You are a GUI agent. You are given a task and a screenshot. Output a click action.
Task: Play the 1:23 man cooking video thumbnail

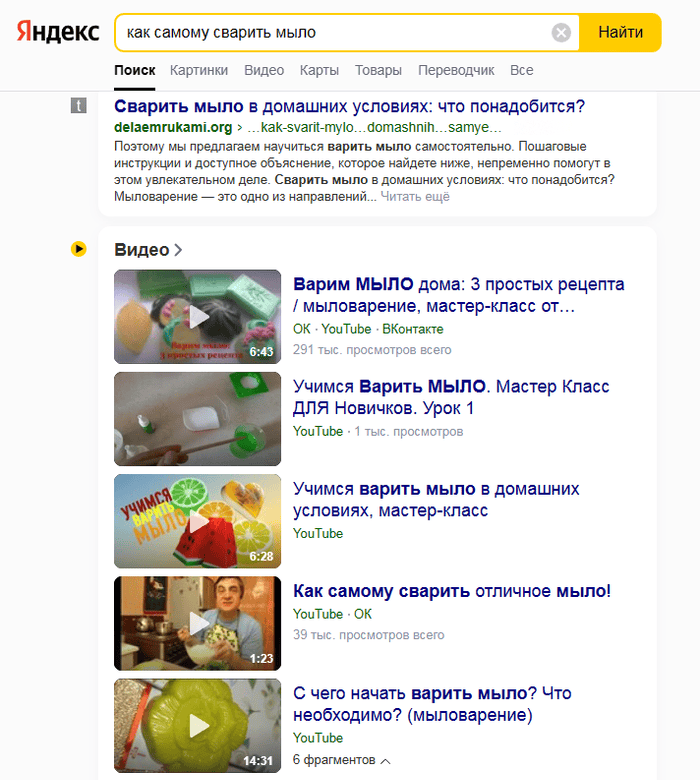pos(198,623)
